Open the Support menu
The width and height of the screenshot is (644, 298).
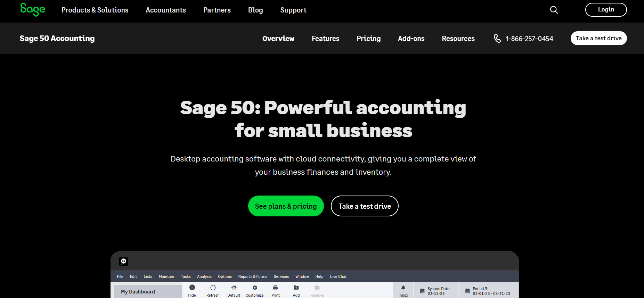(x=293, y=10)
